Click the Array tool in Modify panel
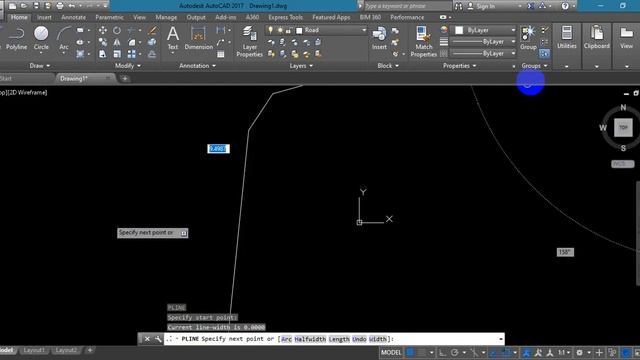640x360 pixels. click(x=131, y=54)
